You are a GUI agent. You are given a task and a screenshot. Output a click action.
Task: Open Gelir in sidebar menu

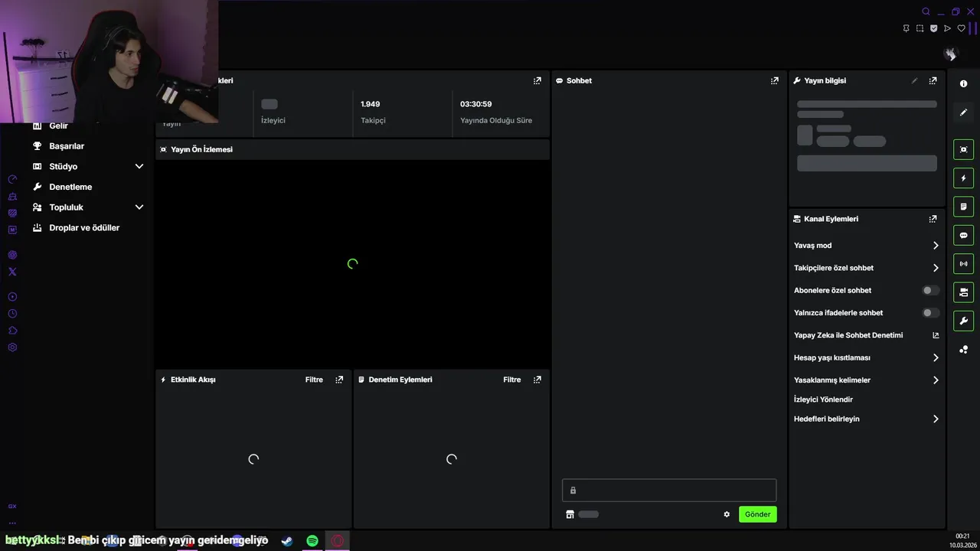58,126
